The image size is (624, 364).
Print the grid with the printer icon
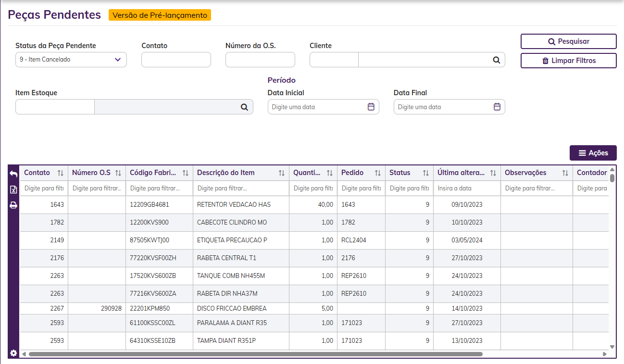pyautogui.click(x=13, y=205)
